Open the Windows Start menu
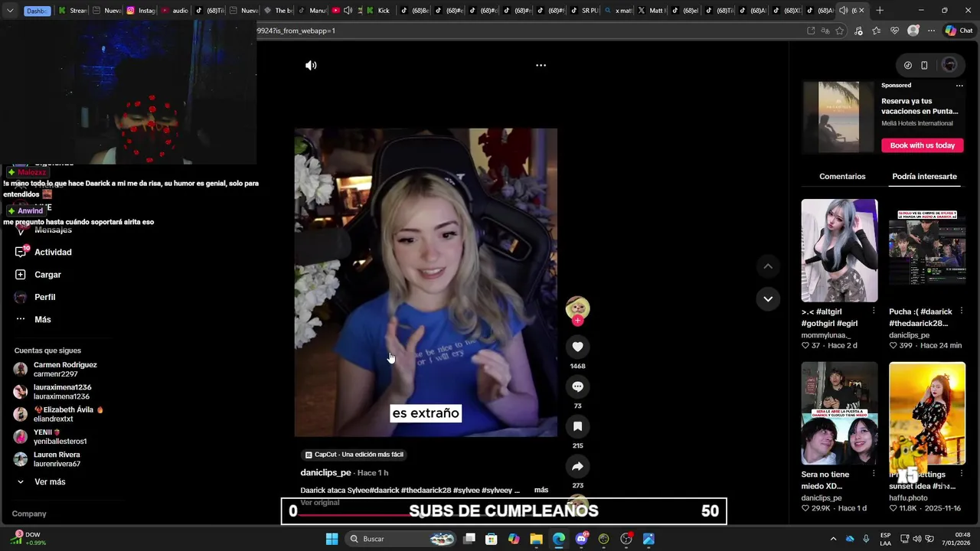The width and height of the screenshot is (980, 551). pyautogui.click(x=332, y=539)
